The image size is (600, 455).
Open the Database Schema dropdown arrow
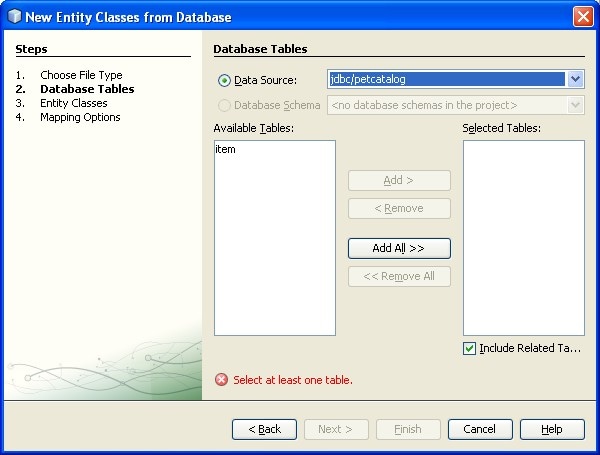575,105
